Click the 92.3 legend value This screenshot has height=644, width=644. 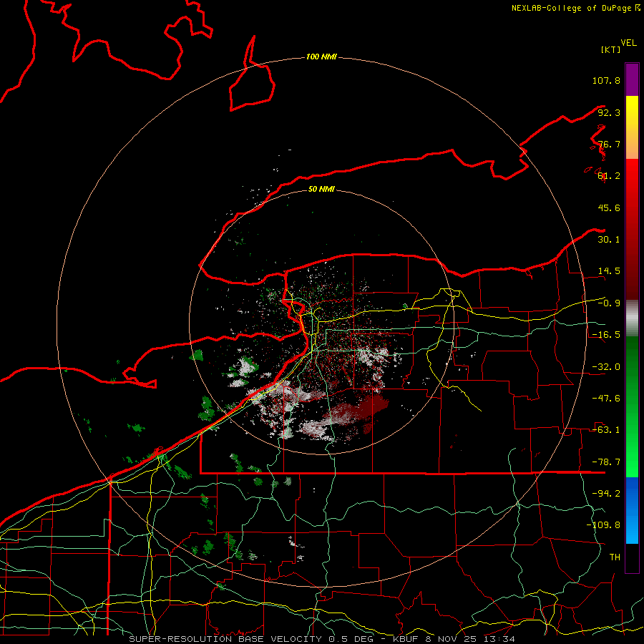click(x=609, y=112)
